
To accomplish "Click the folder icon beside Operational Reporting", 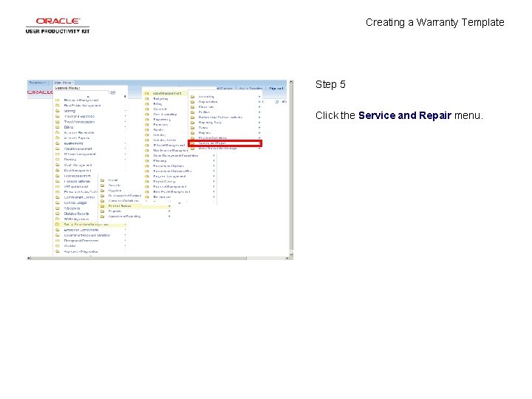I will [103, 216].
